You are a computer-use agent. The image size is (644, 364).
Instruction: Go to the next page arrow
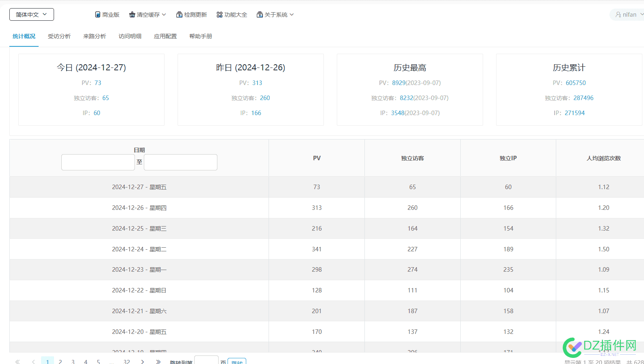click(x=142, y=362)
